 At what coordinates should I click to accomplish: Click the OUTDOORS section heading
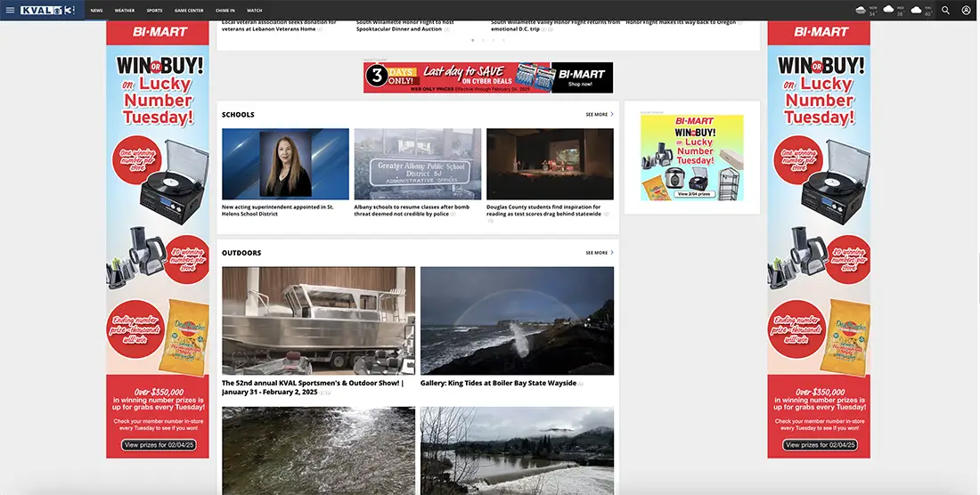(241, 253)
